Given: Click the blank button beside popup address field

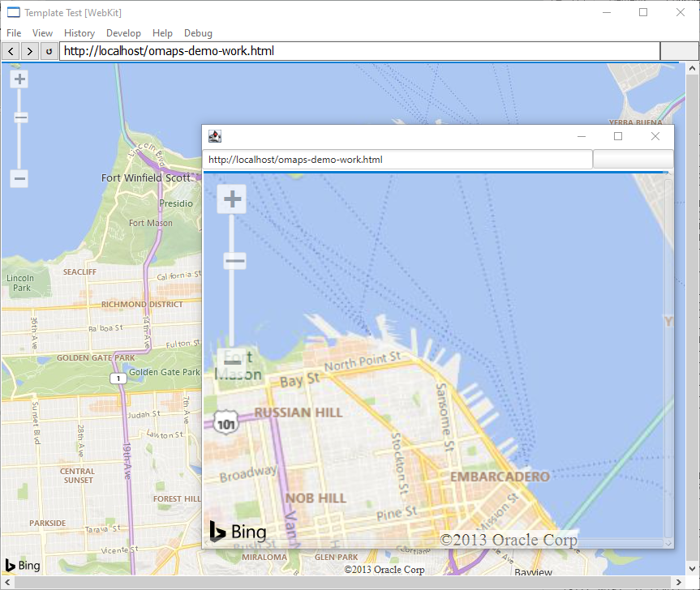Looking at the screenshot, I should pyautogui.click(x=633, y=160).
